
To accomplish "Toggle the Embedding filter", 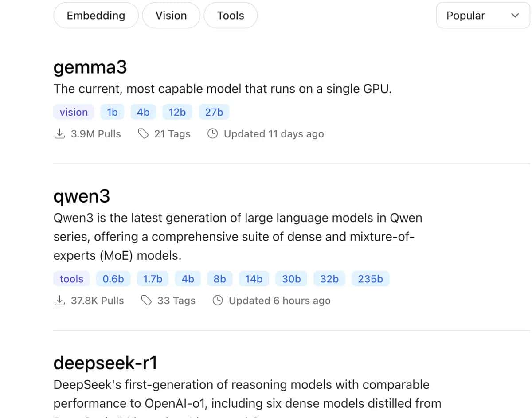I will (96, 16).
